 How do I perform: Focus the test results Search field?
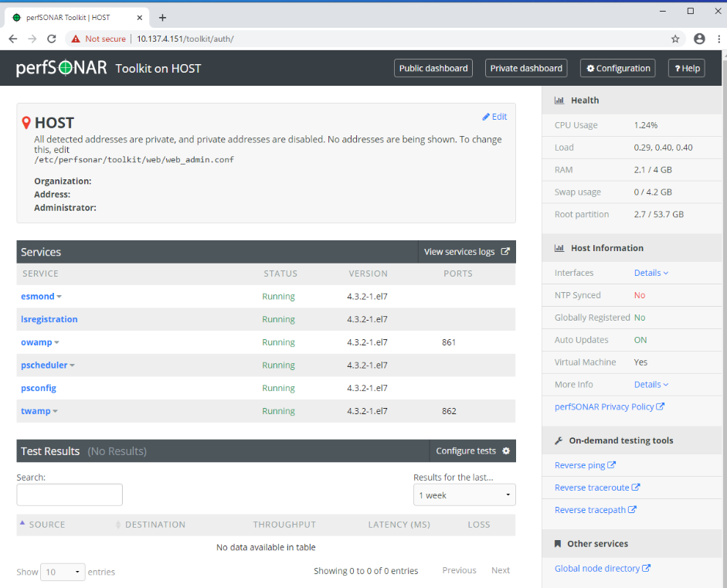[x=70, y=495]
